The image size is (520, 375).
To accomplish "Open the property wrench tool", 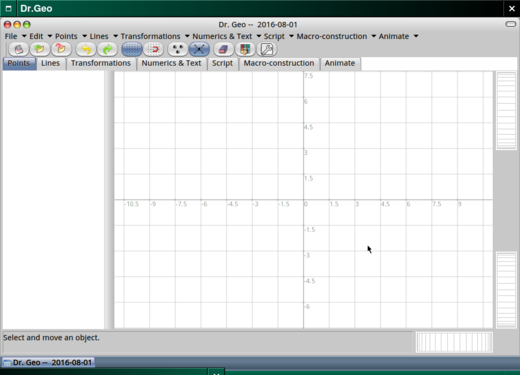I will tap(267, 49).
